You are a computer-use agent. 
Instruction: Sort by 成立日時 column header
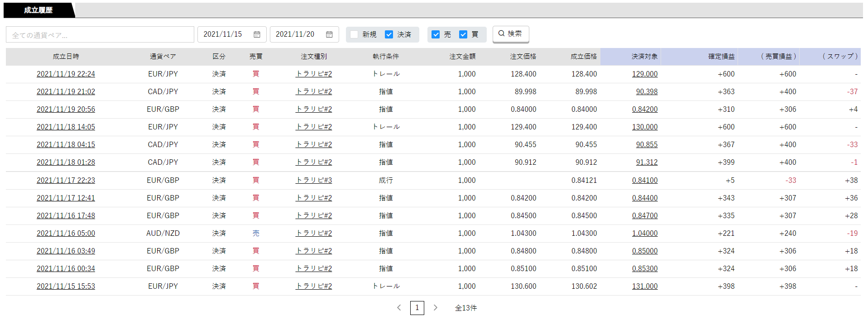point(66,57)
